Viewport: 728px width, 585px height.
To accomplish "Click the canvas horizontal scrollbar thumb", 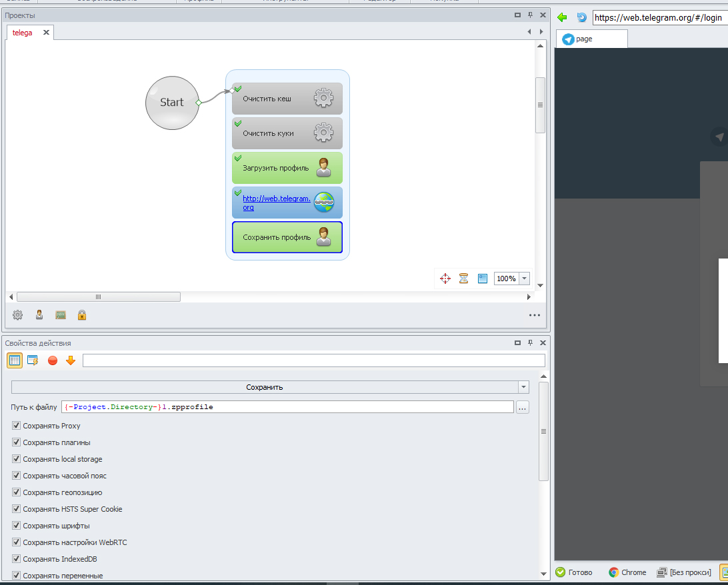I will click(x=99, y=297).
